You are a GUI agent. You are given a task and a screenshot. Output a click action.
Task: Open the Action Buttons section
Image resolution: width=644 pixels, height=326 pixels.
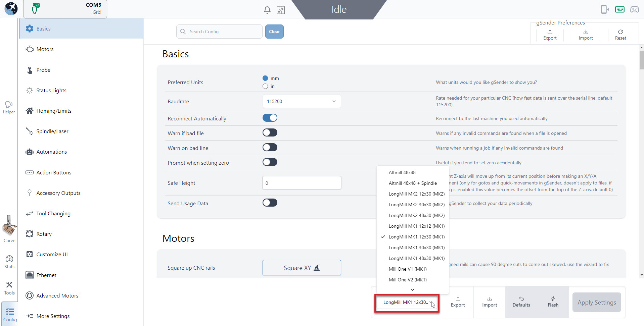coord(82,172)
